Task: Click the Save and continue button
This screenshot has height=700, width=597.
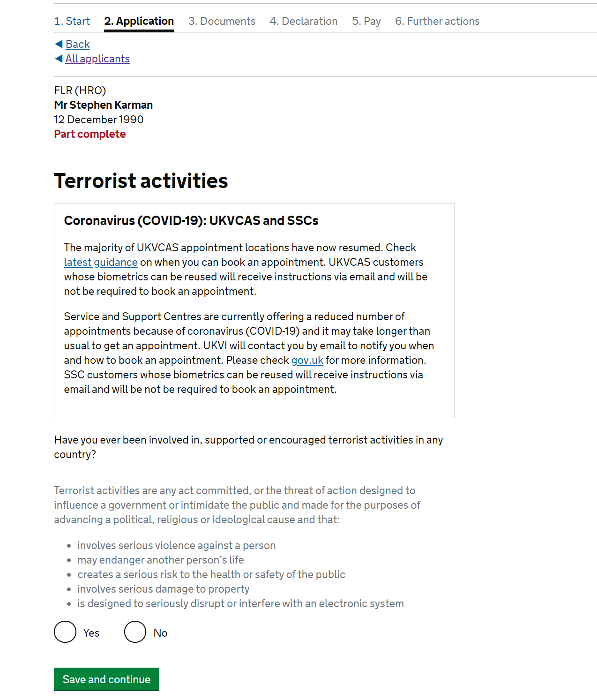Action: [106, 679]
